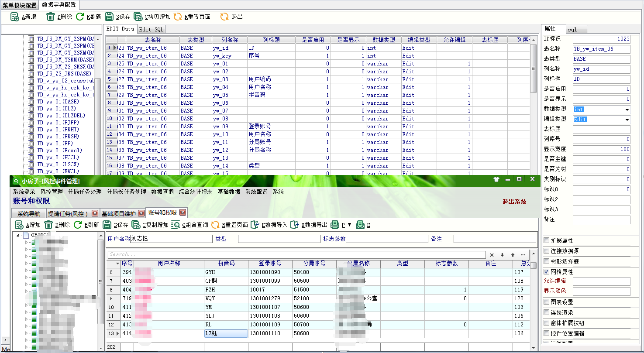
Task: Uncheck the 网格属性 checkbox
Action: 547,272
